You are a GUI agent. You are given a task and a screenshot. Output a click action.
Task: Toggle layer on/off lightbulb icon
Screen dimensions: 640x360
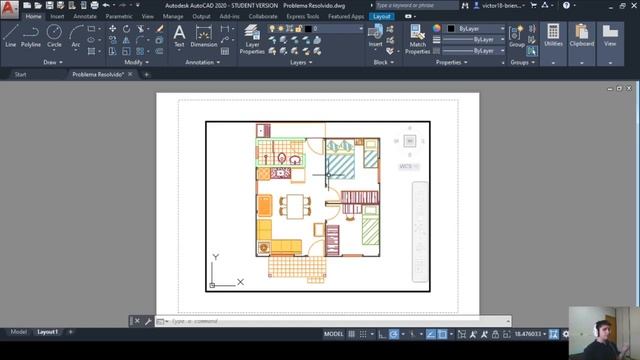272,29
